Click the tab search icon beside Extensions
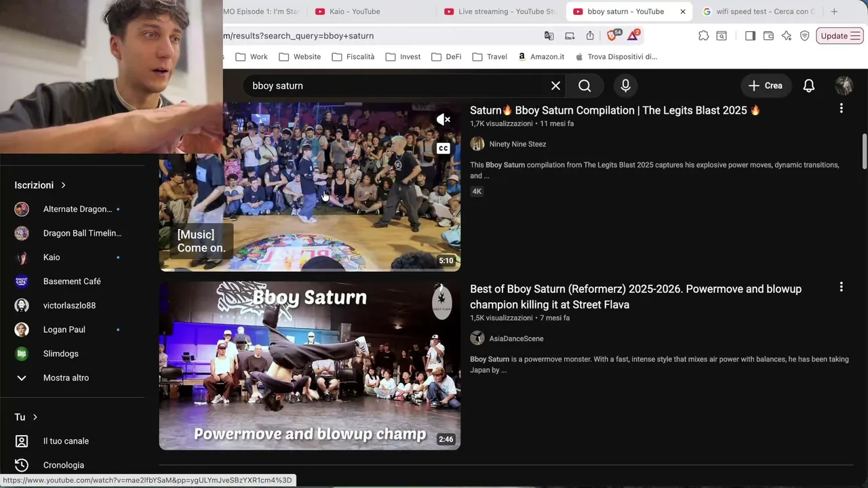The width and height of the screenshot is (868, 488). click(x=722, y=36)
